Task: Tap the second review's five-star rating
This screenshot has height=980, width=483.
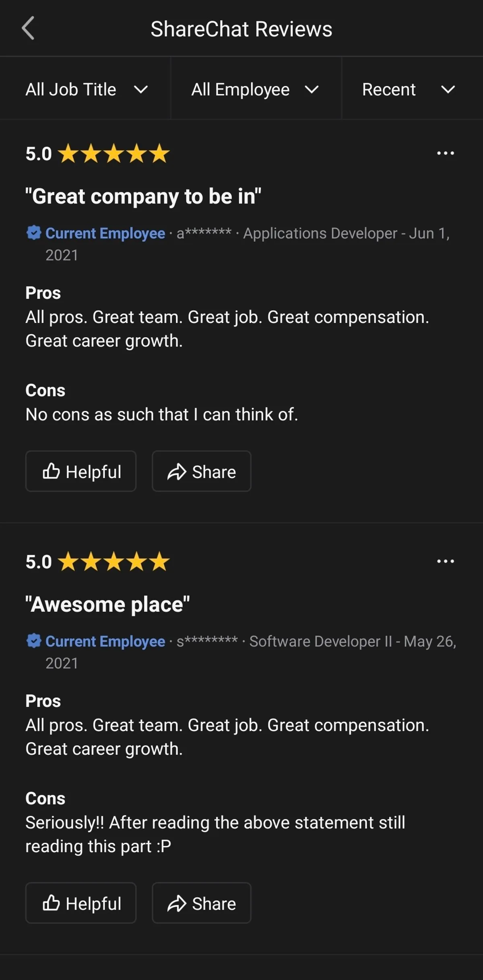Action: (114, 562)
